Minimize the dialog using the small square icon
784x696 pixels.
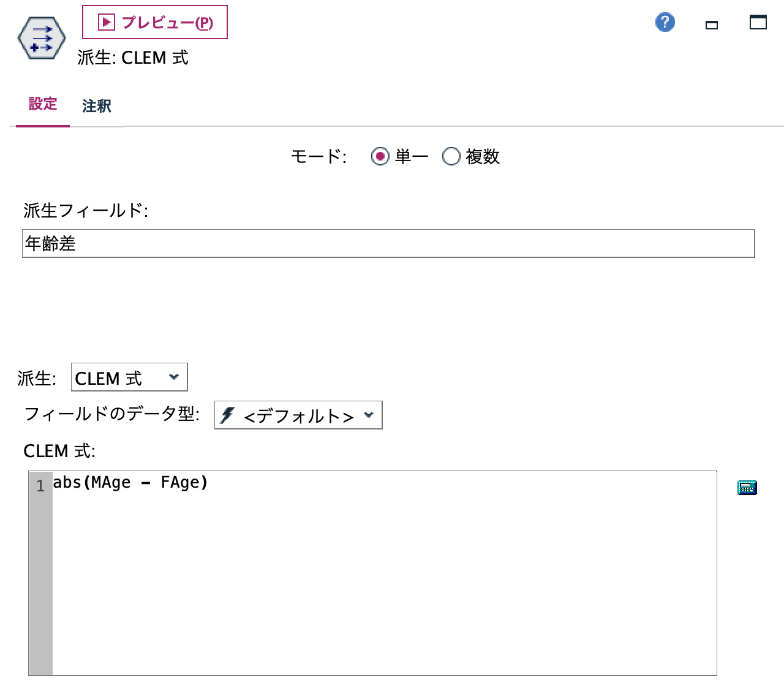[711, 25]
